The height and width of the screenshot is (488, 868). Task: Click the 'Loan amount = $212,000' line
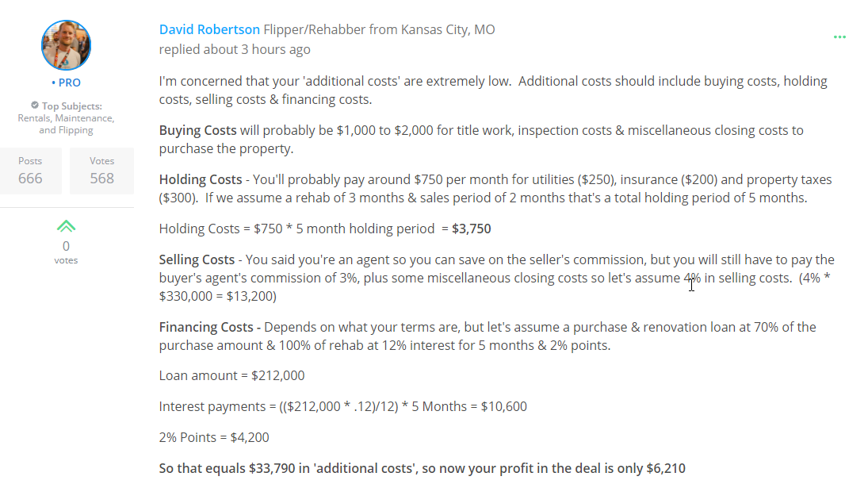(231, 375)
